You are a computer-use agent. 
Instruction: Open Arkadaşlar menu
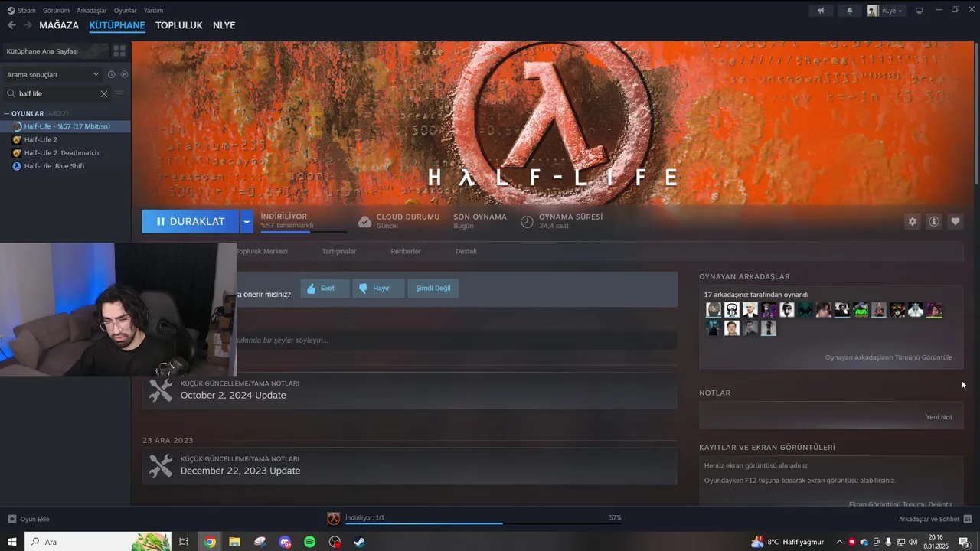point(92,11)
